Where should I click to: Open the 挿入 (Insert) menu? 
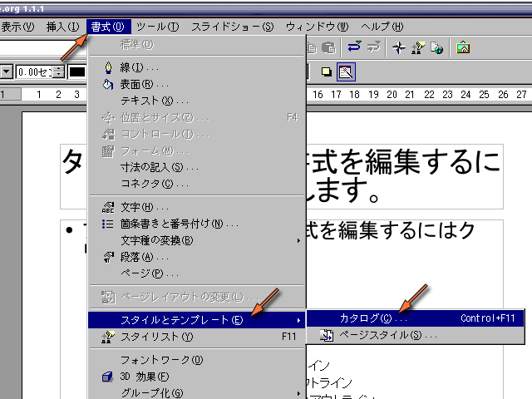point(63,27)
